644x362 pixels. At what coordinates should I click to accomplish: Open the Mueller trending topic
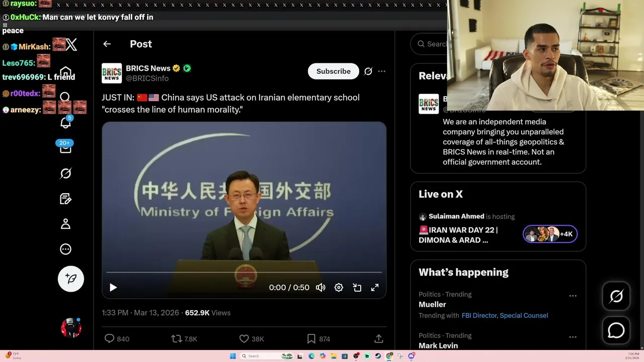[432, 304]
